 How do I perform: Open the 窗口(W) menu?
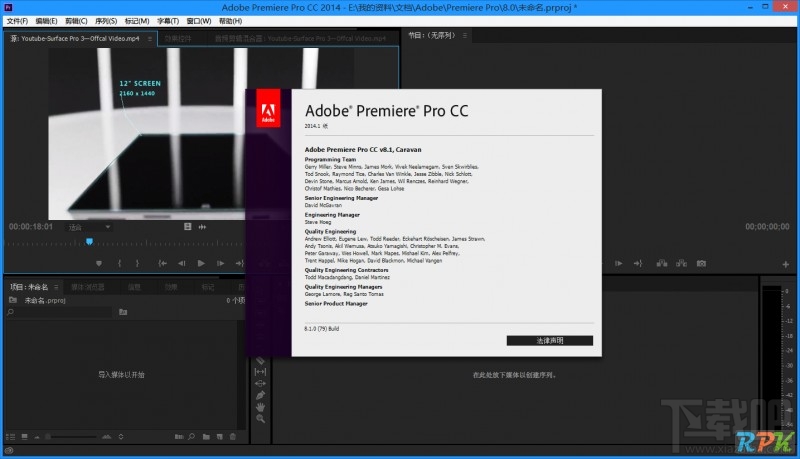pos(199,21)
